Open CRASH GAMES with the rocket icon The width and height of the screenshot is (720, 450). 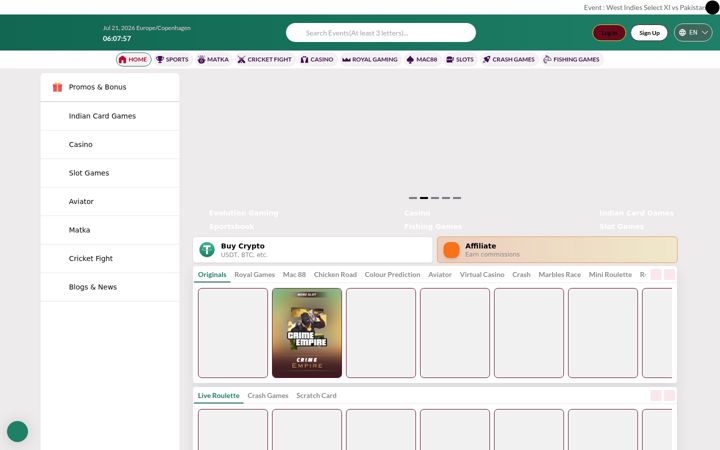(x=508, y=60)
